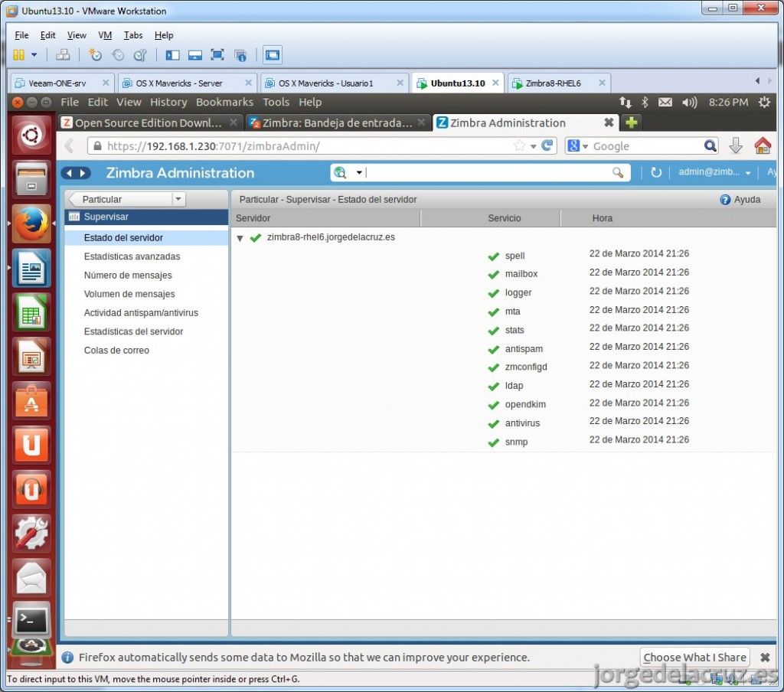Click Send Ctrl+Alt+Del toolbar icon
The height and width of the screenshot is (692, 784).
63,55
